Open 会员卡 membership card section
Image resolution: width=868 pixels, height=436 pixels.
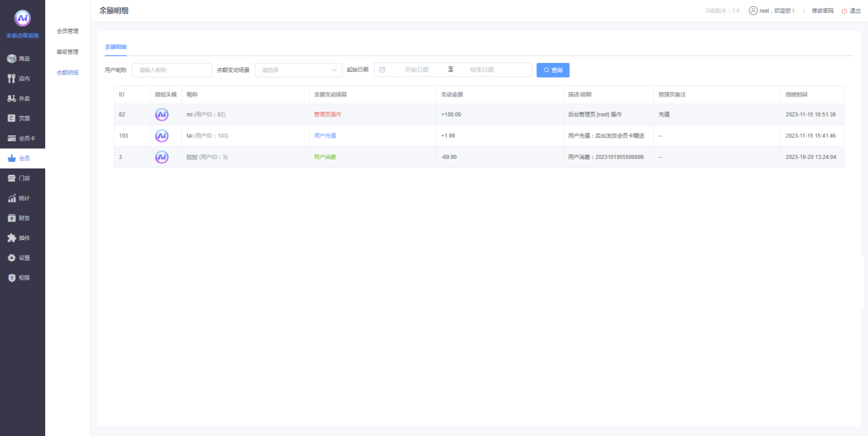[x=21, y=138]
